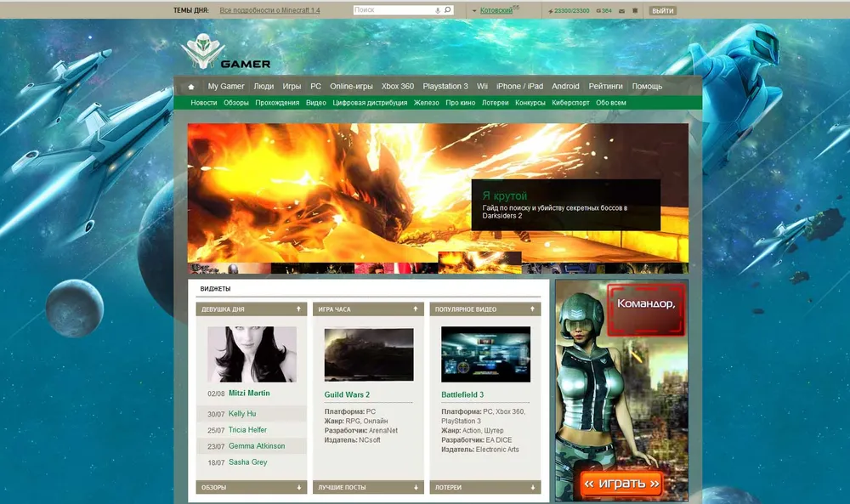
Task: Select the Обо всем submenu tab
Action: coord(611,103)
